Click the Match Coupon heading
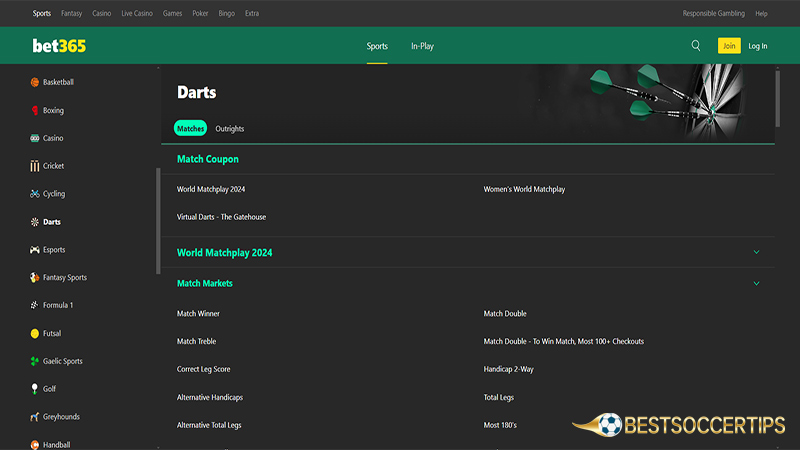 (x=208, y=159)
